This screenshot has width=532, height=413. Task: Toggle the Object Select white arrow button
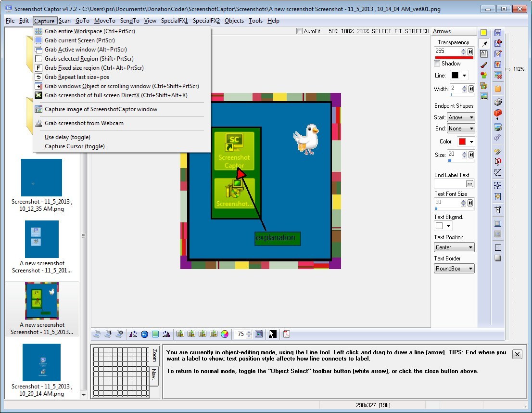(x=273, y=334)
